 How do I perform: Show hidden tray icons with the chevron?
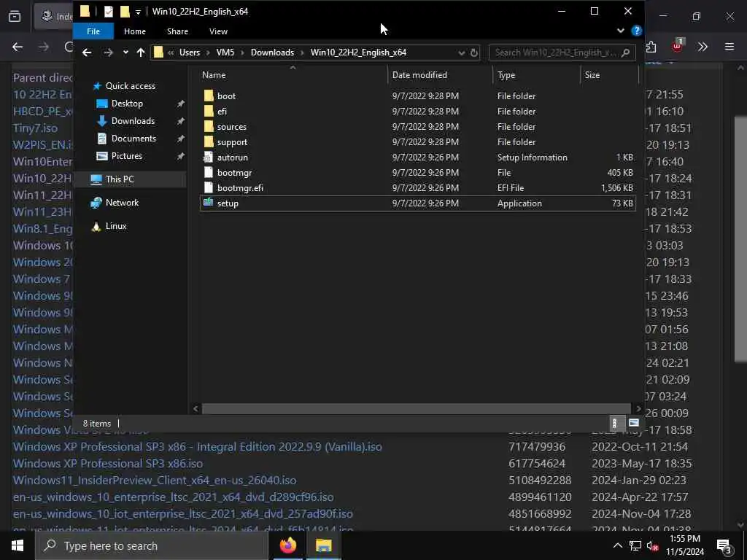[617, 545]
